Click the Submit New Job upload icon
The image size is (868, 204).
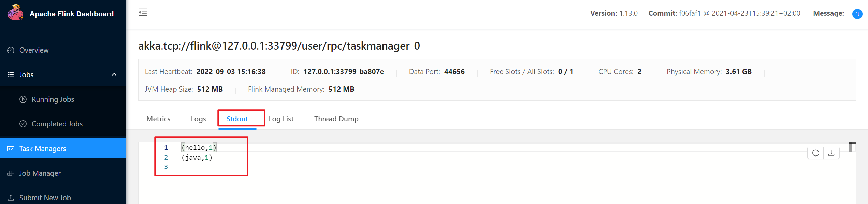(11, 198)
